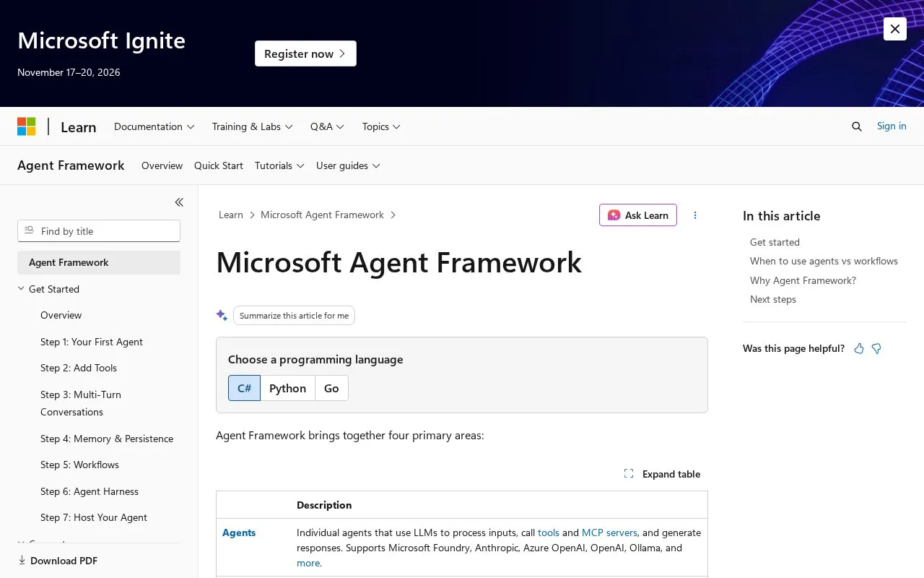Open the Q&A dropdown menu
The height and width of the screenshot is (578, 924).
[327, 126]
